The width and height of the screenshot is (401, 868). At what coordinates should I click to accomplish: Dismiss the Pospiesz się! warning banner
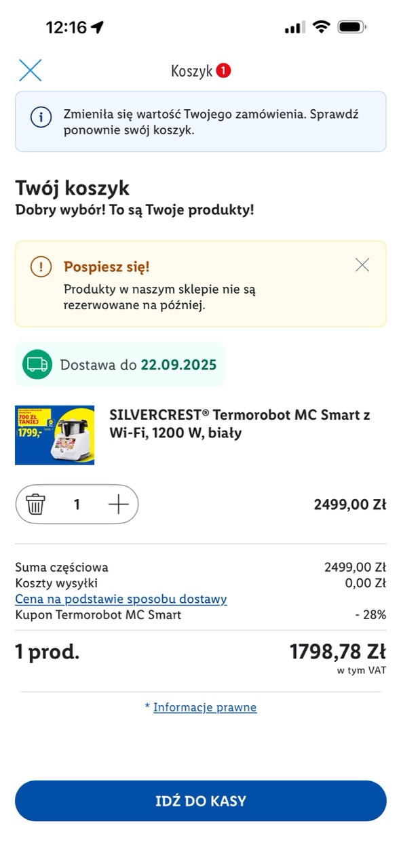(362, 265)
